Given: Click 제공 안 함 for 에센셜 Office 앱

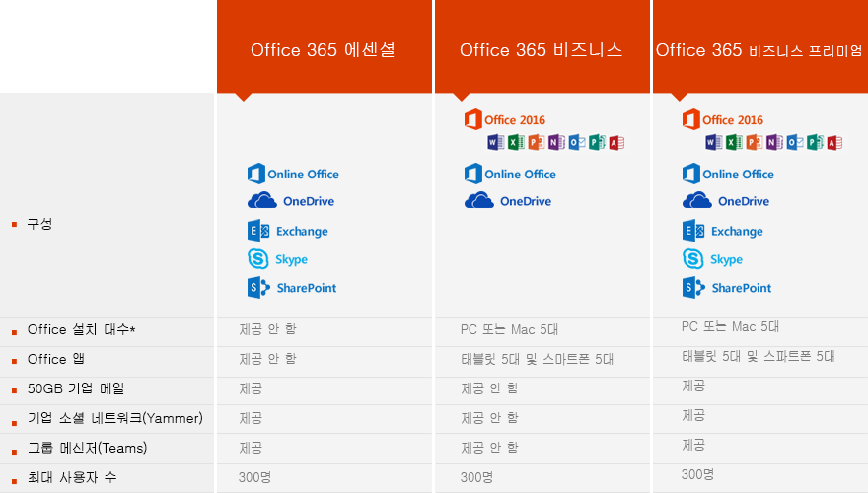Looking at the screenshot, I should (267, 359).
